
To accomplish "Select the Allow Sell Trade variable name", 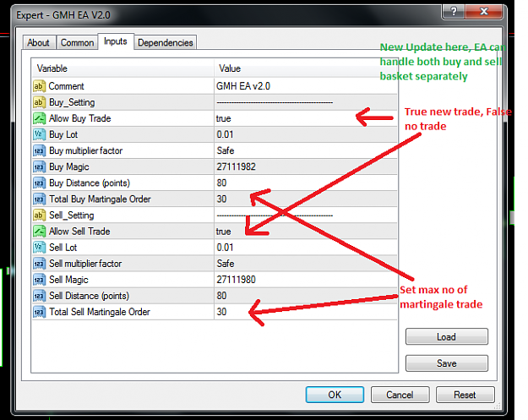I will 79,232.
